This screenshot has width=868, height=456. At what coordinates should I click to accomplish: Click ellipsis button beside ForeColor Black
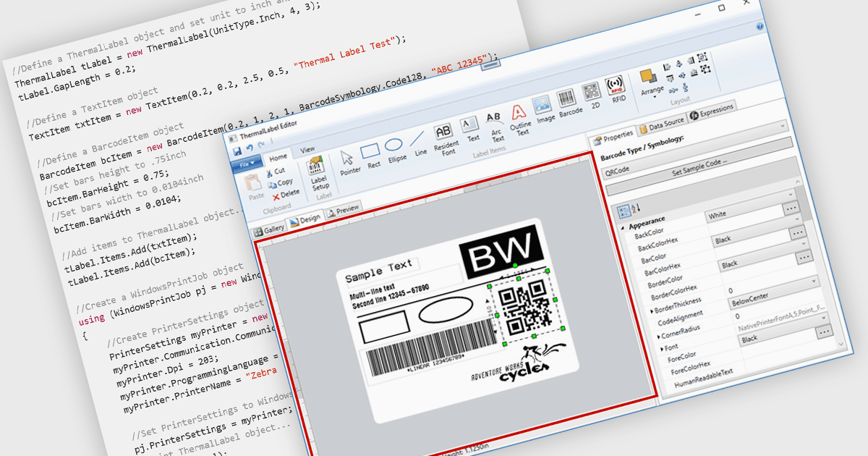[823, 331]
